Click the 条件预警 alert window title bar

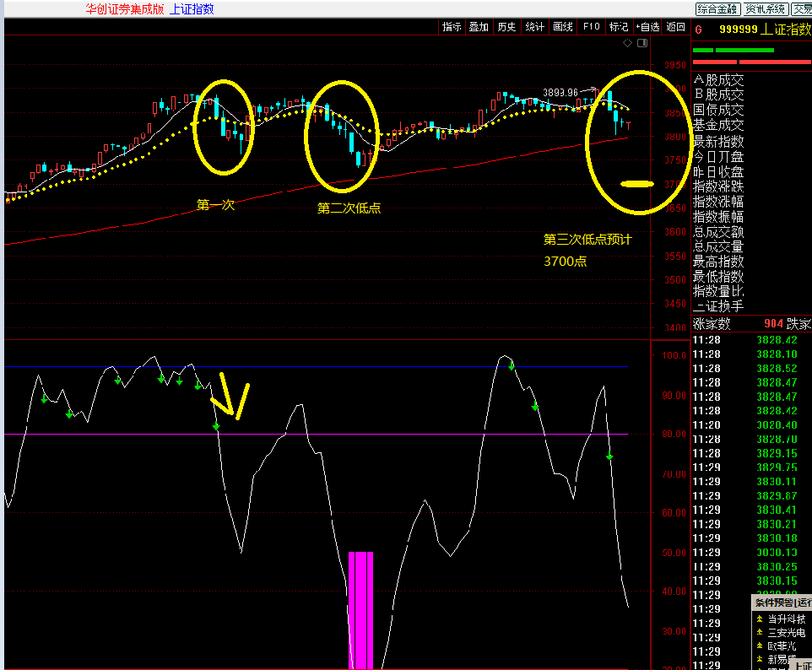coord(782,602)
